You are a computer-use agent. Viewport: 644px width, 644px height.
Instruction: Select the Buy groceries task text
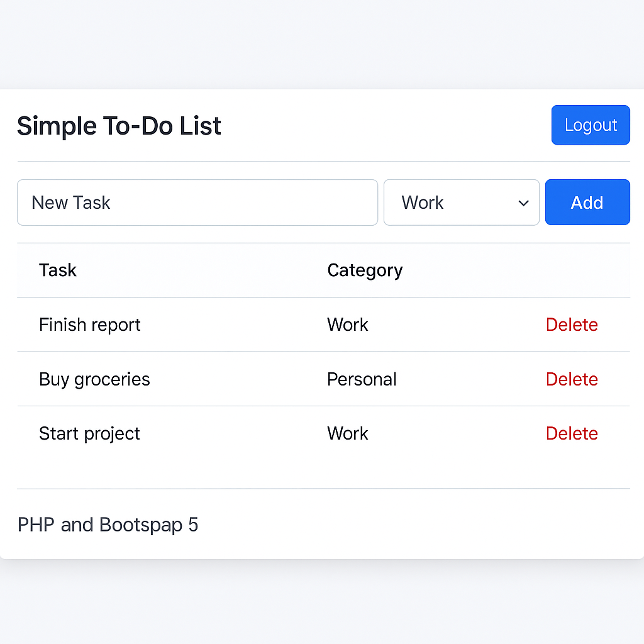point(94,379)
